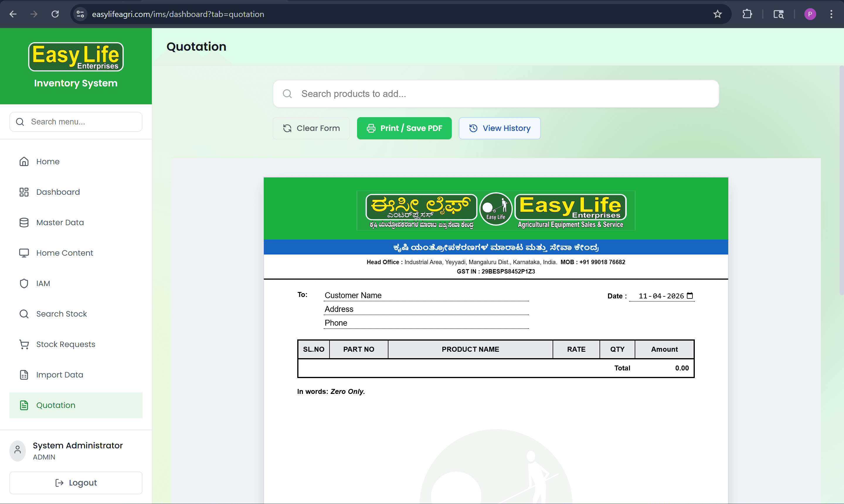Screen dimensions: 844x504
Task: Toggle the site permissions icon in address bar
Action: 80,14
